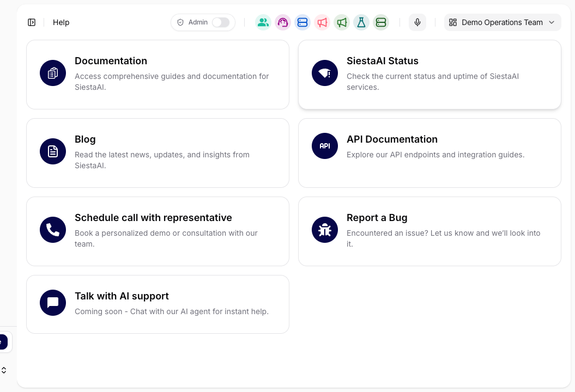Open the API Documentation card
Screen dimensions: 575x392
click(x=430, y=153)
